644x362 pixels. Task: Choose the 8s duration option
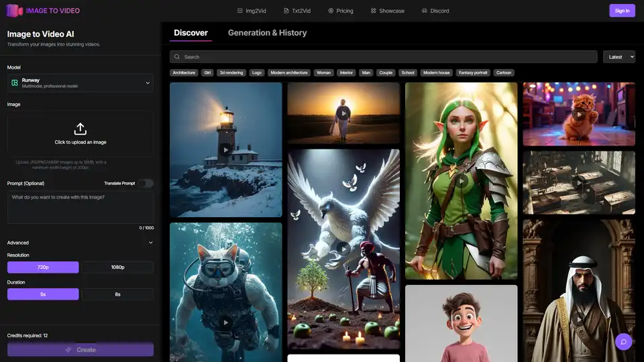(x=117, y=294)
